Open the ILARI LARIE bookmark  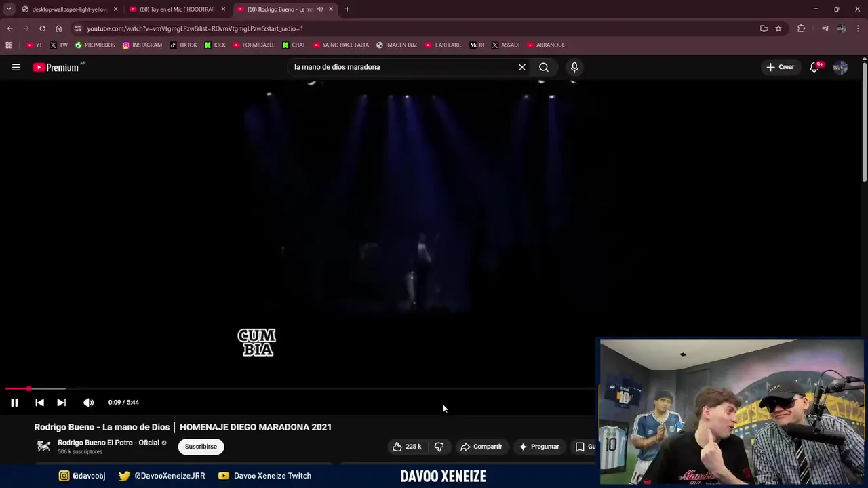[x=443, y=45]
